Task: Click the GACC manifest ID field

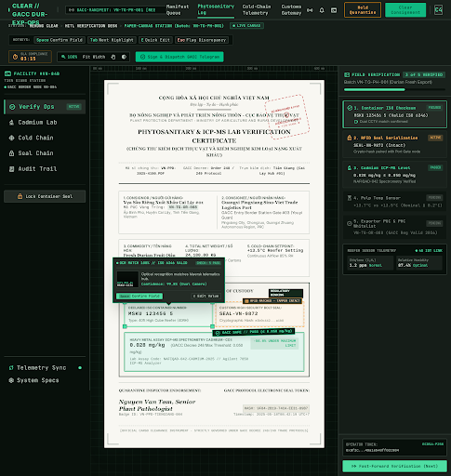Action: pos(114,10)
